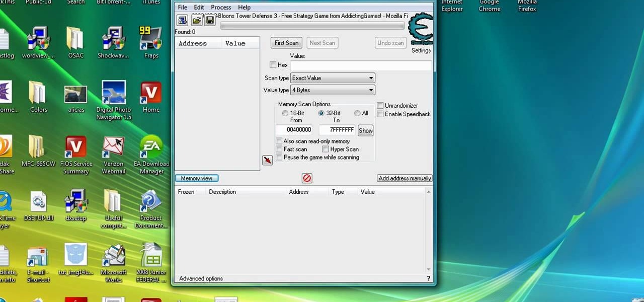Image resolution: width=644 pixels, height=302 pixels.
Task: Tick the Hyper Scan checkbox
Action: click(326, 149)
